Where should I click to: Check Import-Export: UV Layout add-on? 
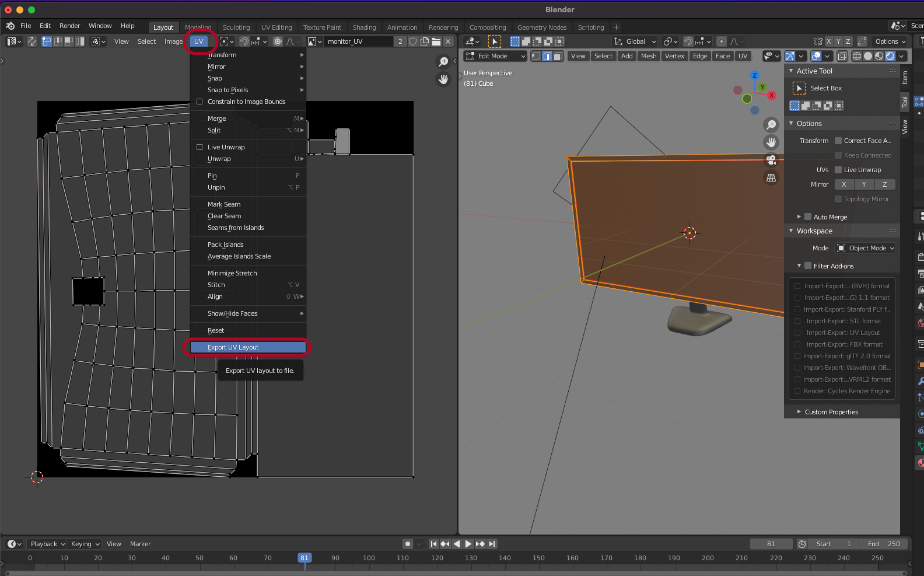tap(797, 333)
